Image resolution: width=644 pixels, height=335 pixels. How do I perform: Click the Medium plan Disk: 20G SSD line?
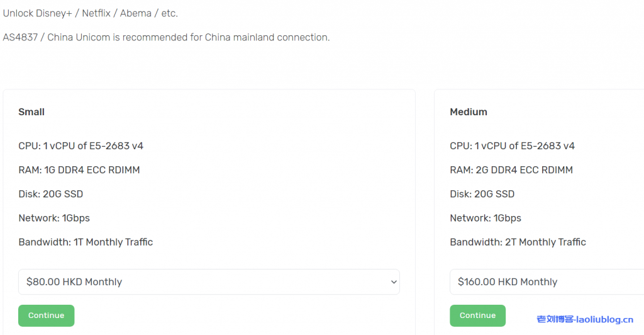482,194
